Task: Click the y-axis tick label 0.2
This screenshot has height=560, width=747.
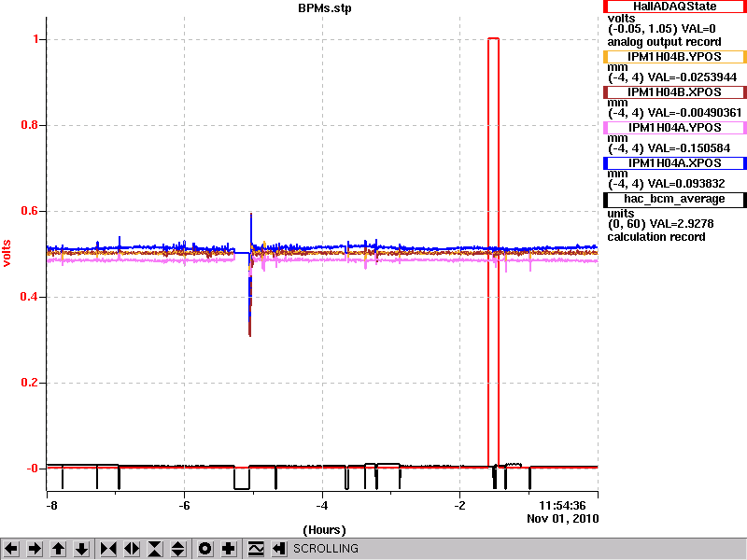Action: pyautogui.click(x=30, y=383)
